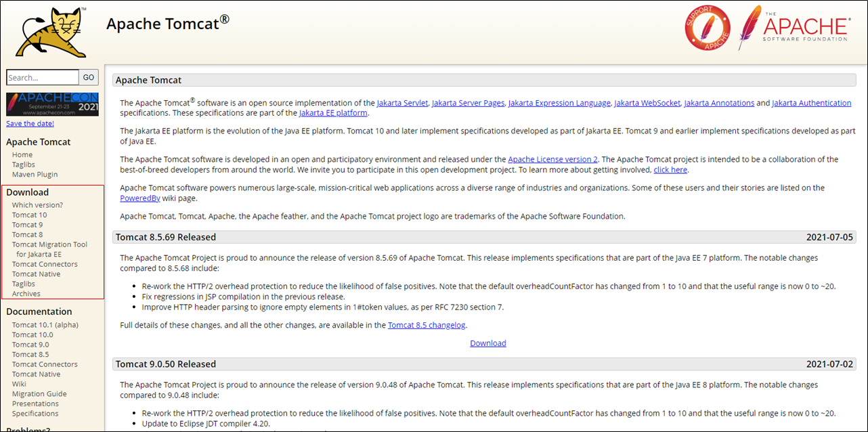Open the Save the date link
The image size is (868, 432).
pos(30,123)
